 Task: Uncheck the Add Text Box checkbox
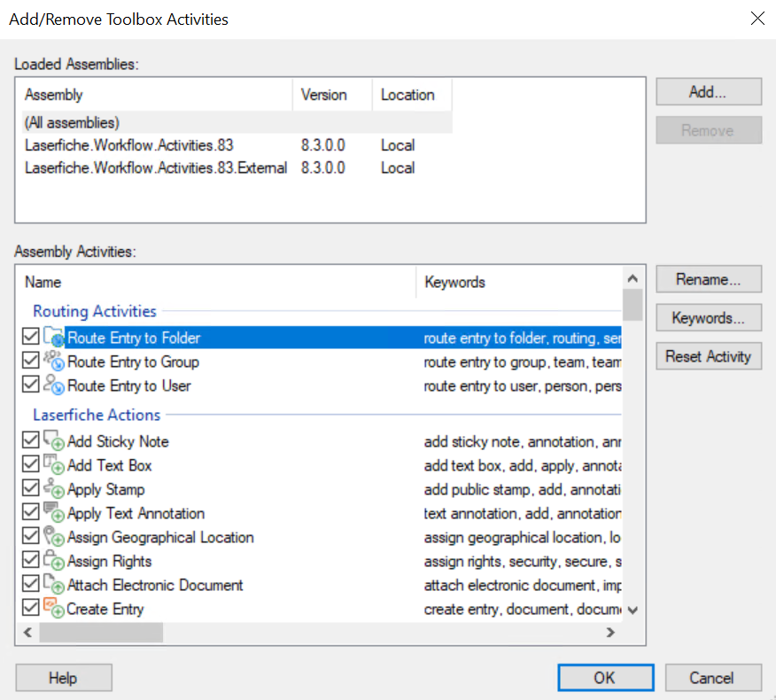(31, 465)
